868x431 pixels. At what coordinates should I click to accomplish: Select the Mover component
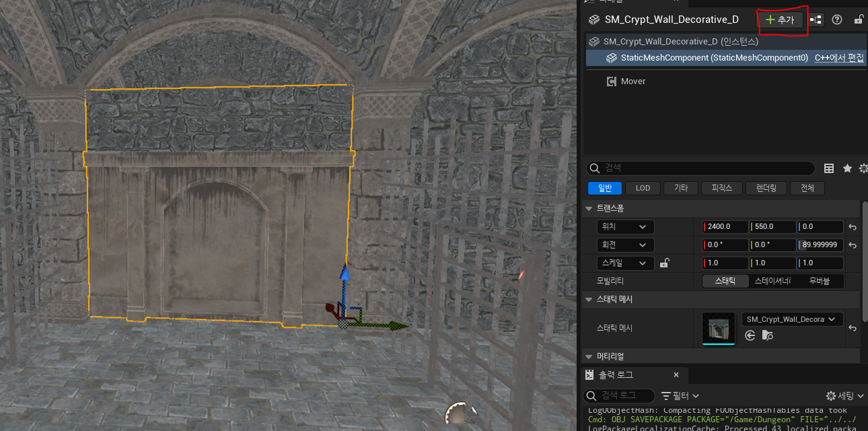[632, 81]
